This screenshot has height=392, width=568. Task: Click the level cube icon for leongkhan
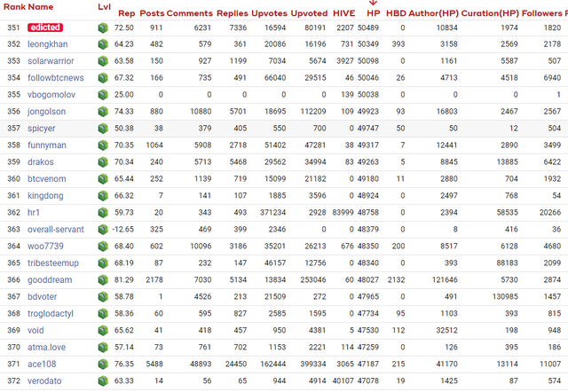click(x=103, y=44)
